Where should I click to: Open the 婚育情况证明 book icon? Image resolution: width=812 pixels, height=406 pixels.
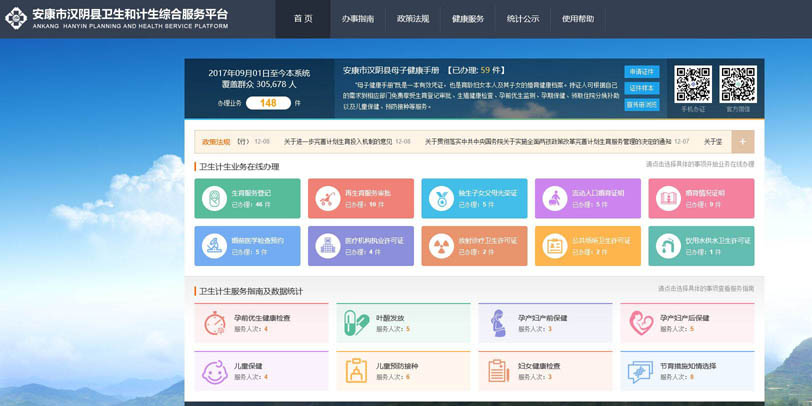tap(668, 198)
